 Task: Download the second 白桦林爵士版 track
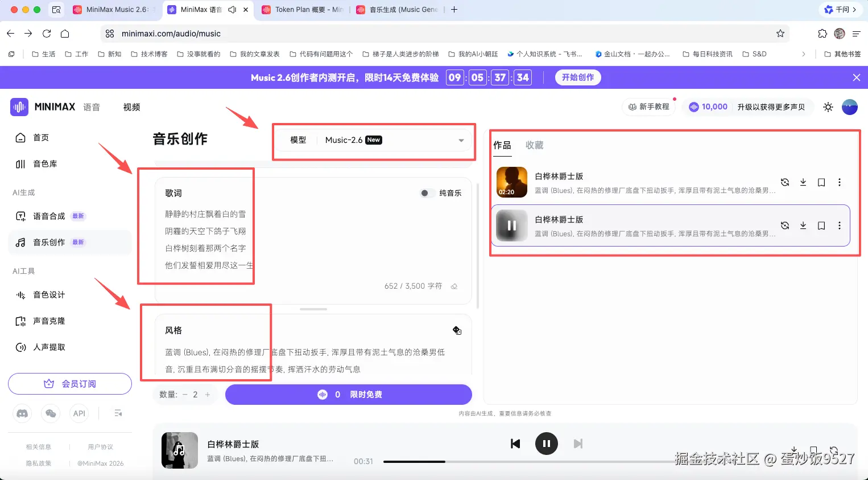803,225
